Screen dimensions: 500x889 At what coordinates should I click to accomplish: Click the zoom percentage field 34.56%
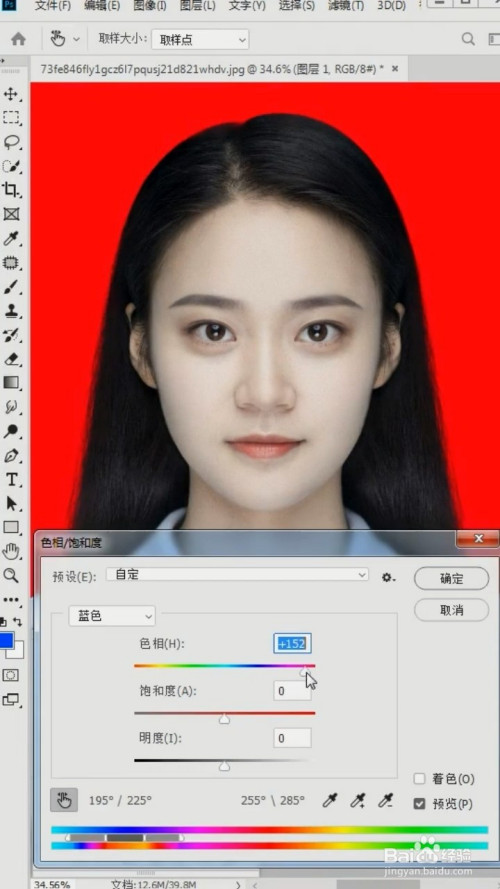point(52,884)
